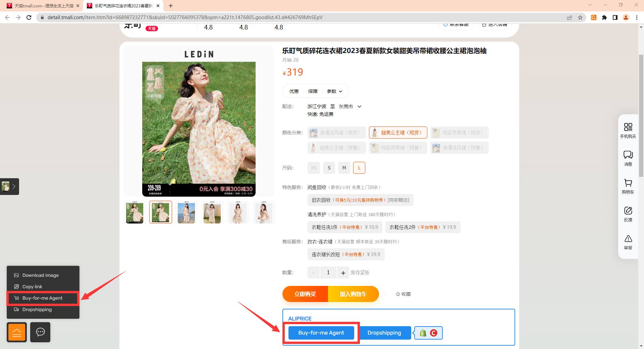Click the red C import icon

click(x=433, y=333)
